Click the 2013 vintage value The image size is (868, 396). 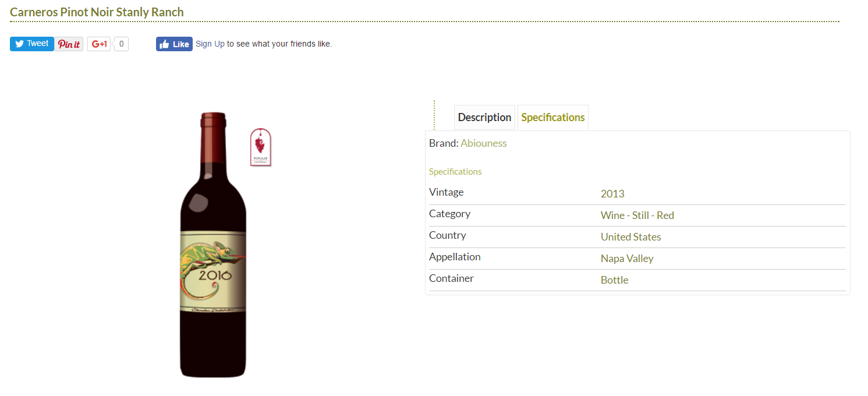pyautogui.click(x=612, y=194)
